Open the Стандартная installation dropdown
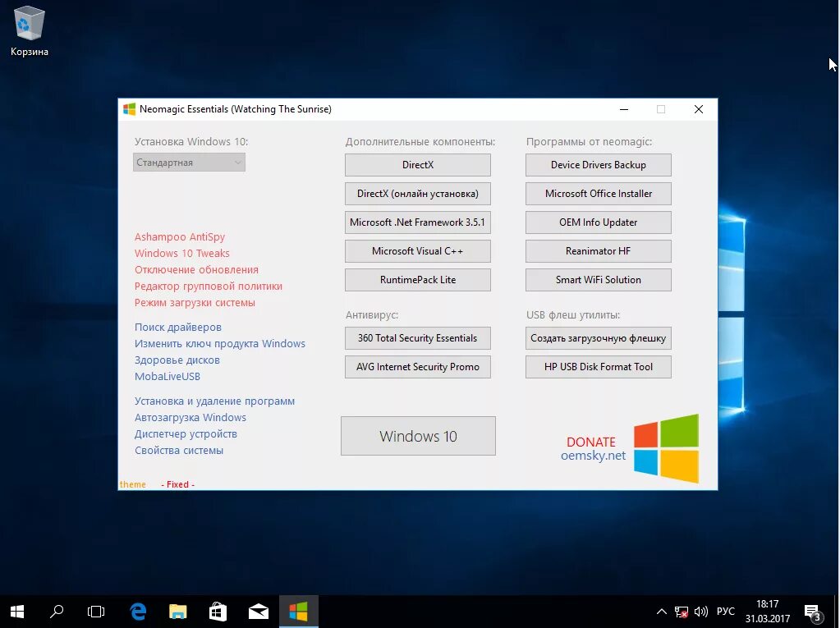 [189, 163]
